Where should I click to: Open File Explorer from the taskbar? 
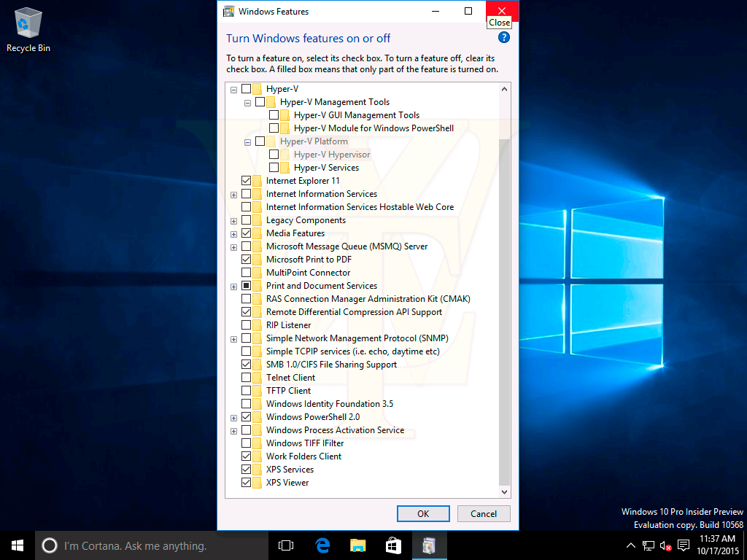(357, 545)
